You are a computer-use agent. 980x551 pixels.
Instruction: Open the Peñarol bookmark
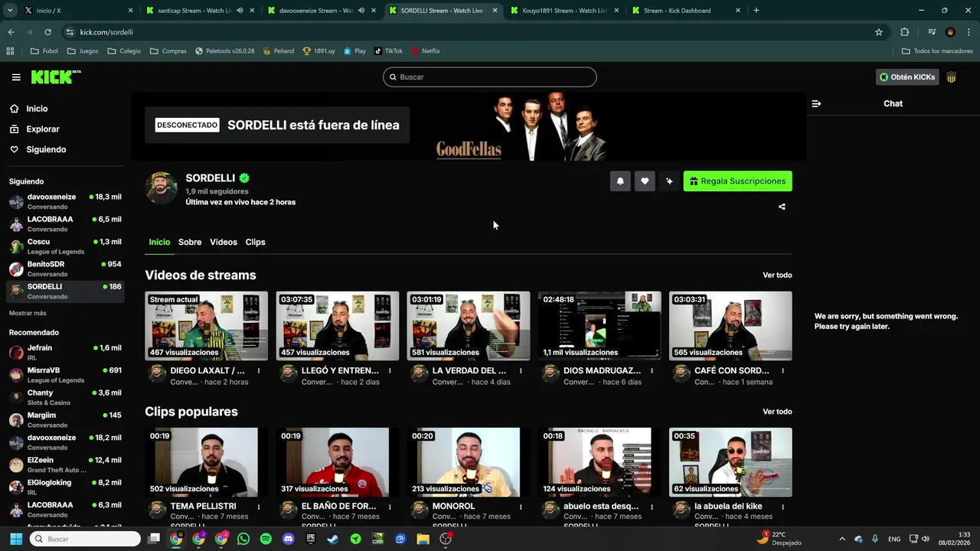[278, 51]
